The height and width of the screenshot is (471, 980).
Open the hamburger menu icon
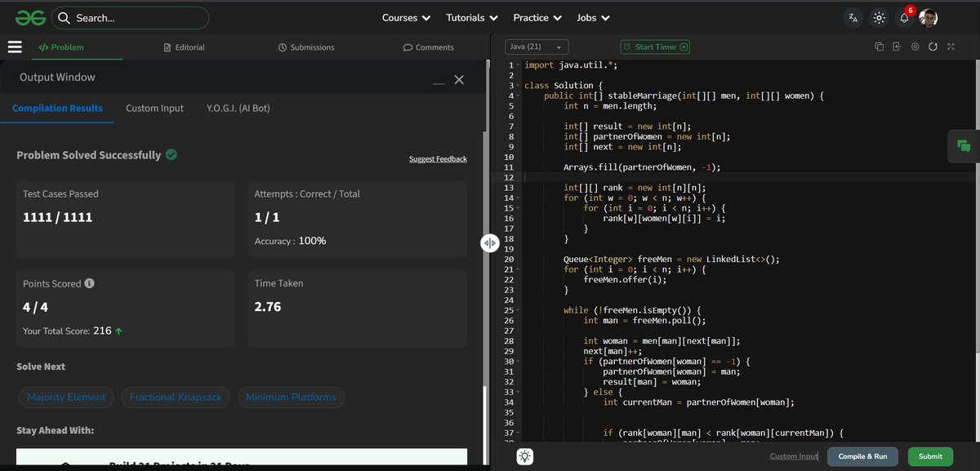click(15, 47)
